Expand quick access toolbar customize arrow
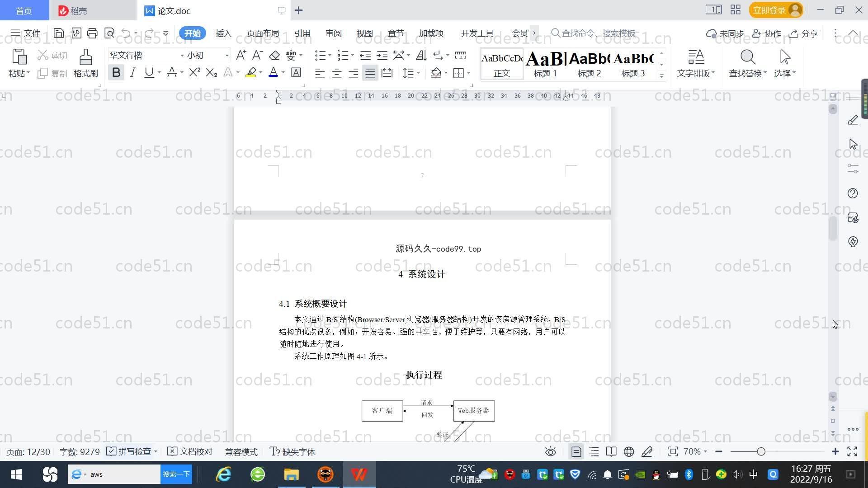Viewport: 868px width, 488px height. [165, 33]
